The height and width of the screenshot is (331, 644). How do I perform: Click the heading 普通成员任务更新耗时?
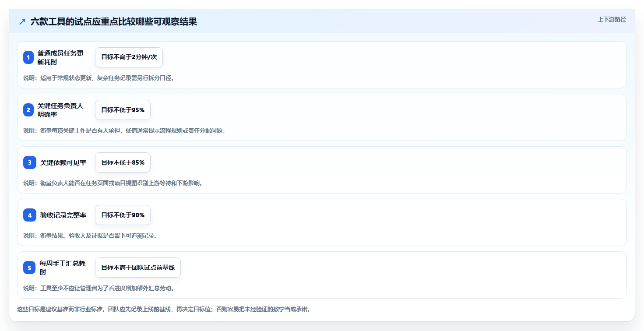coord(60,57)
